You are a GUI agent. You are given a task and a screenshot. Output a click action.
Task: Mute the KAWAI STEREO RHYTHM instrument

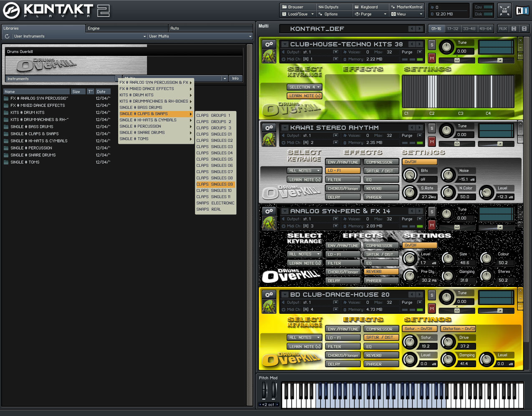click(x=432, y=142)
